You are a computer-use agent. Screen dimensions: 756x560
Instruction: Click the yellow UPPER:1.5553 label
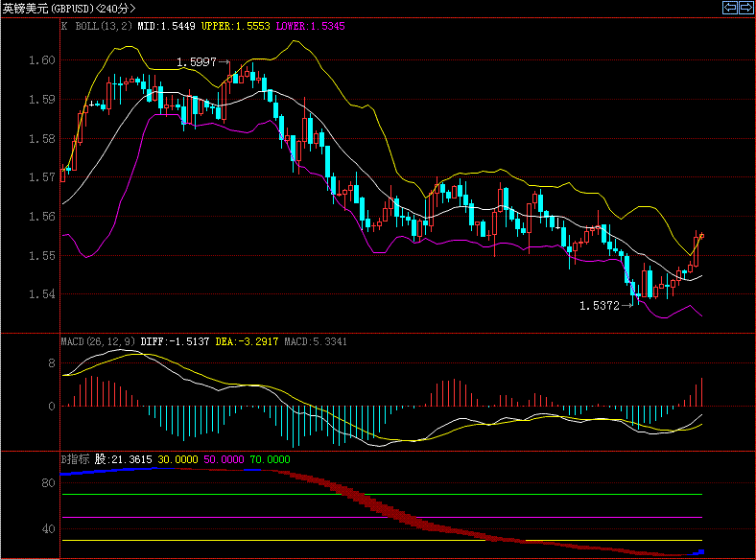pos(236,27)
